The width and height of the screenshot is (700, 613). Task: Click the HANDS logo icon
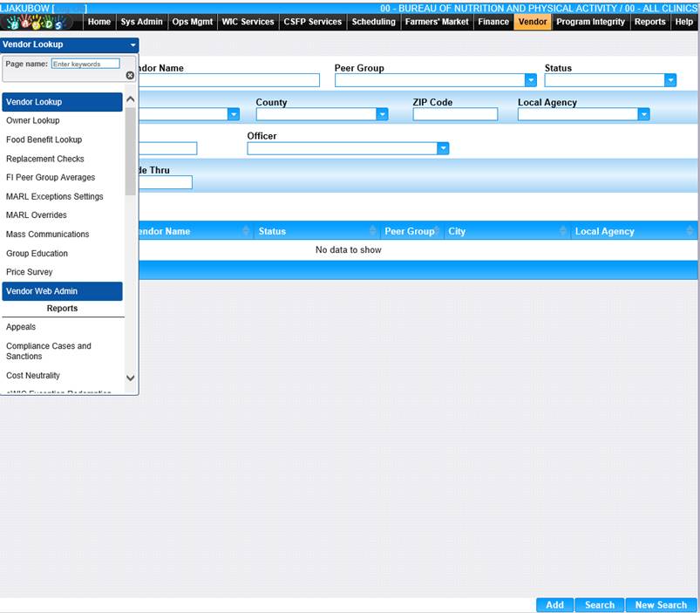pyautogui.click(x=37, y=22)
